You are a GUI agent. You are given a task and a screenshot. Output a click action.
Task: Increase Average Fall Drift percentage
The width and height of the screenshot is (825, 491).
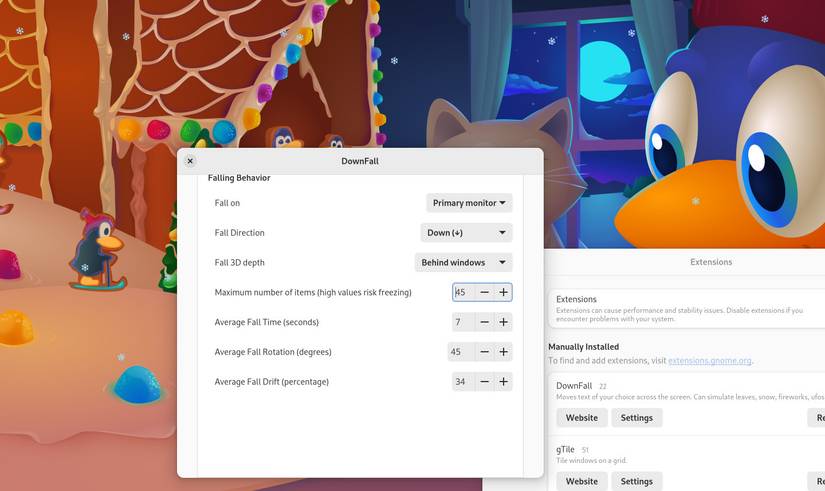pos(503,382)
